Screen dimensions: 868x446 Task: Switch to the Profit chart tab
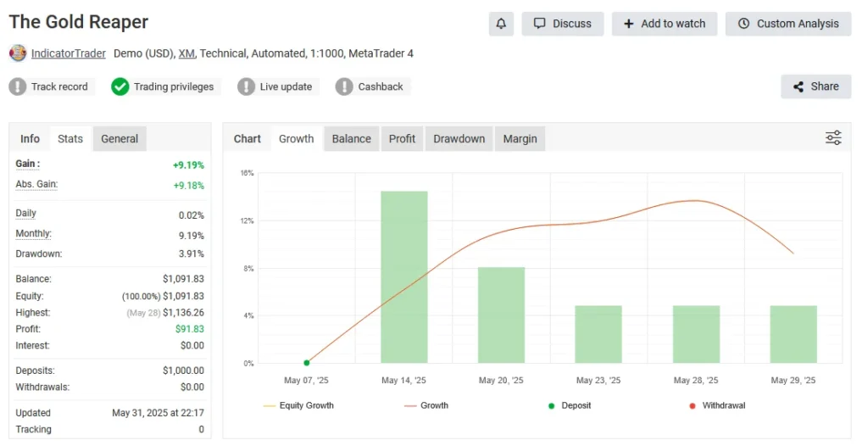tap(402, 138)
